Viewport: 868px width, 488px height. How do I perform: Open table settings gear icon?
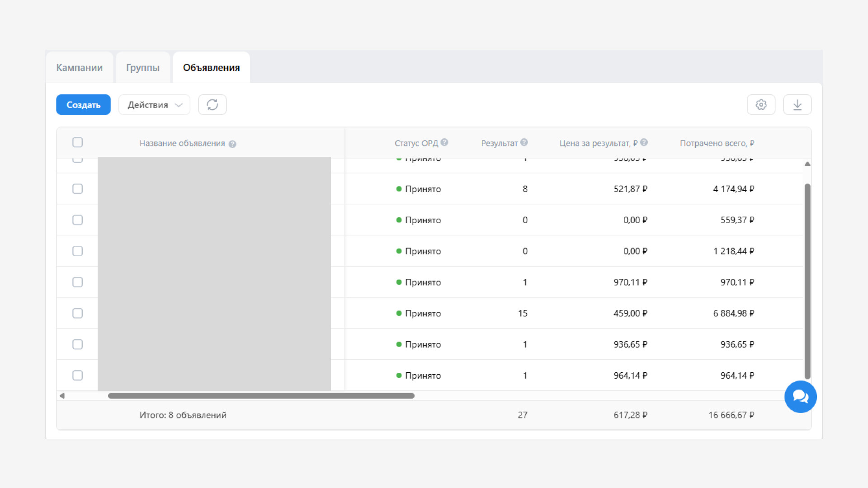point(761,105)
